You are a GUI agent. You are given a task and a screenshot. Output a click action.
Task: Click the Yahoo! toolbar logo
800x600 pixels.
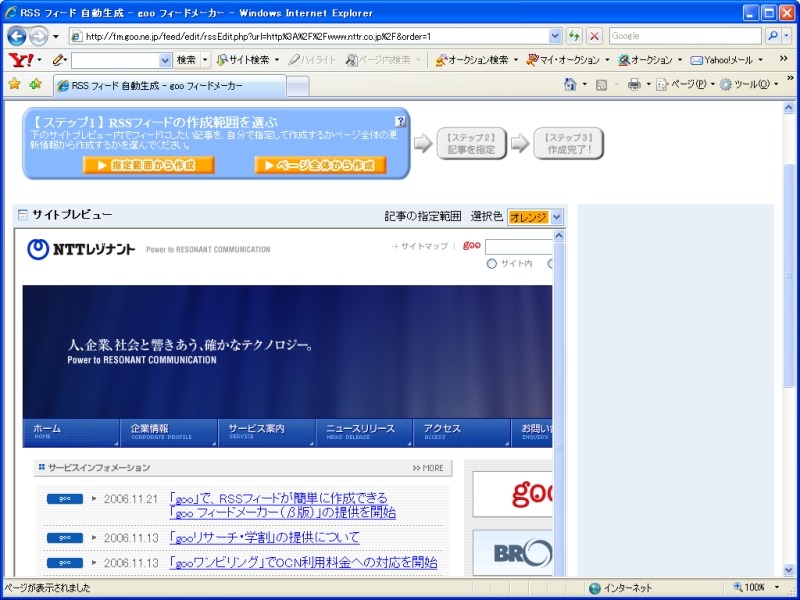click(23, 60)
